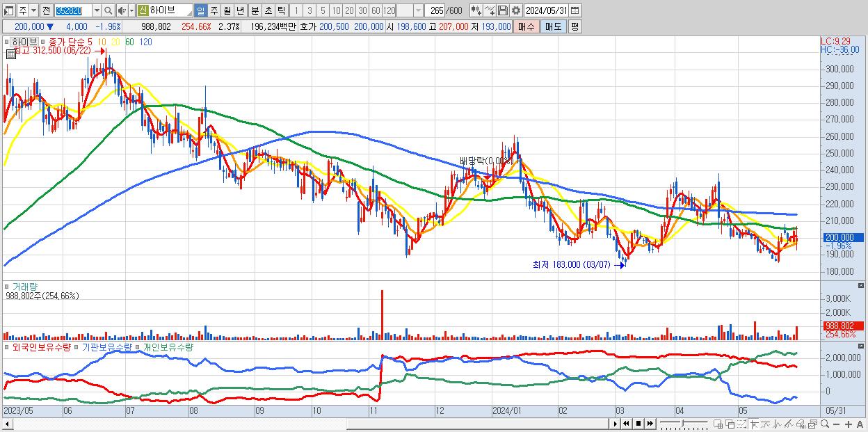The image size is (868, 432).
Task: Select interval 120 tab
Action: click(389, 10)
